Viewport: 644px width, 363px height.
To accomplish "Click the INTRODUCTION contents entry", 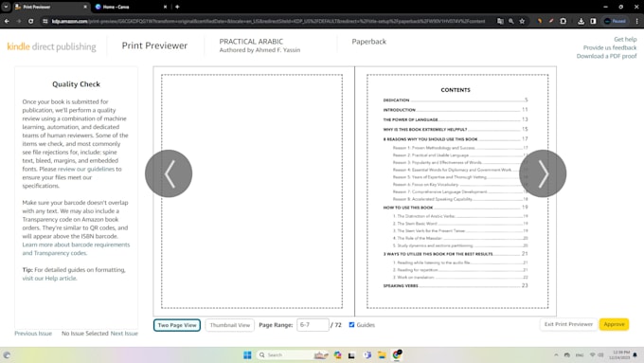I will coord(456,110).
